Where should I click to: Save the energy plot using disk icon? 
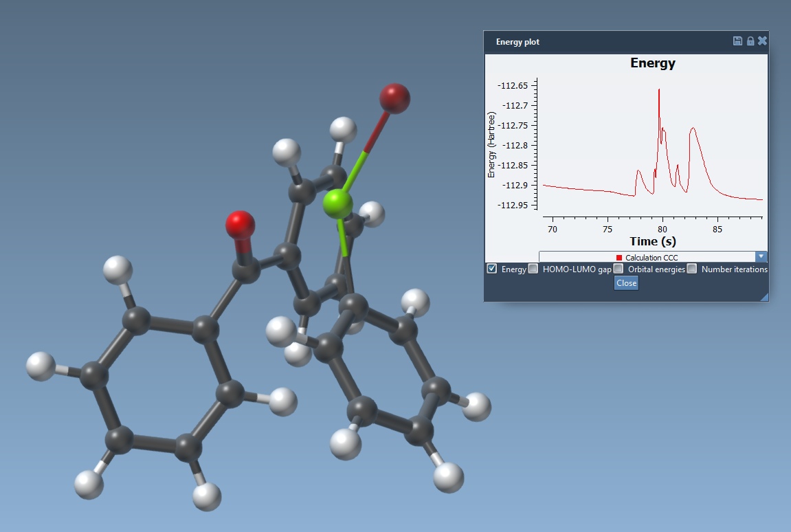[737, 41]
